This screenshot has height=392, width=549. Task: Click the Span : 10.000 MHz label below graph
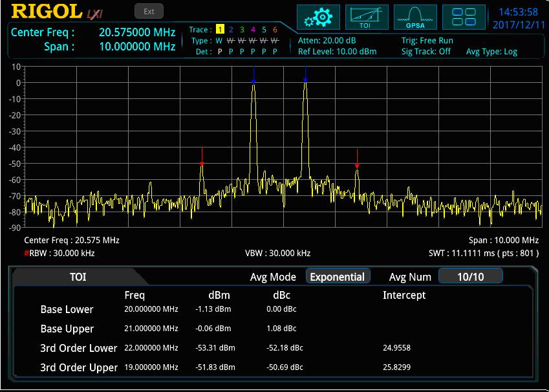(504, 241)
